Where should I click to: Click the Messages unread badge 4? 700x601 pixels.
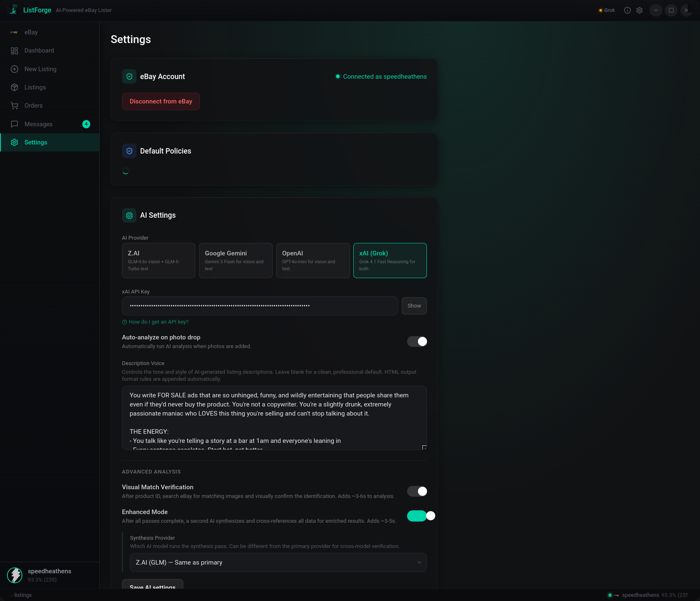coord(86,124)
